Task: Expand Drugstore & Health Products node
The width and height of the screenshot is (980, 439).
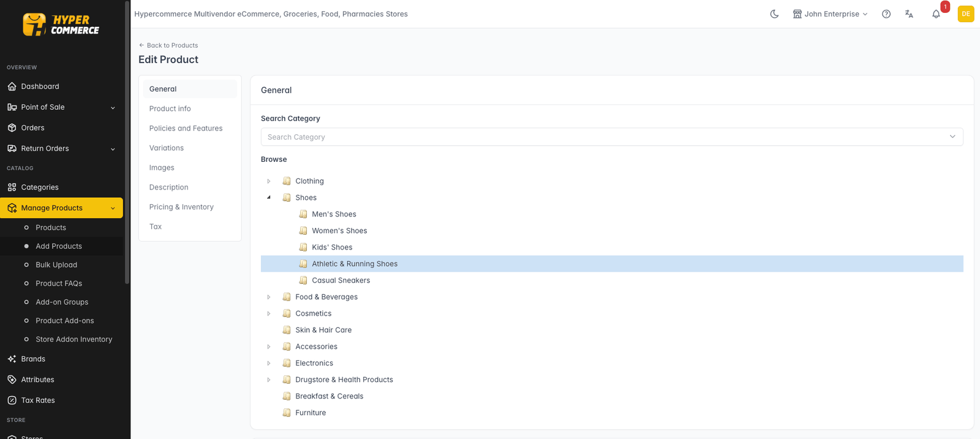Action: click(269, 380)
